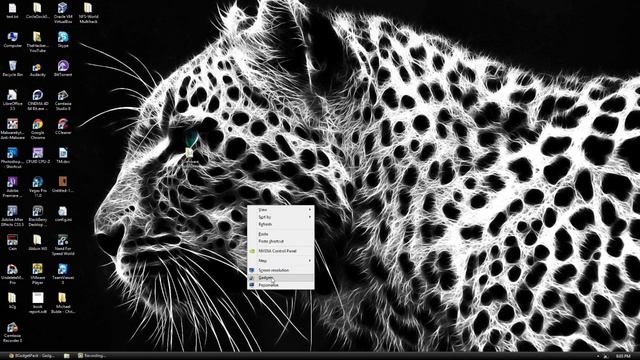Open the Michael Bublé folder icon
The height and width of the screenshot is (360, 640).
[x=63, y=303]
